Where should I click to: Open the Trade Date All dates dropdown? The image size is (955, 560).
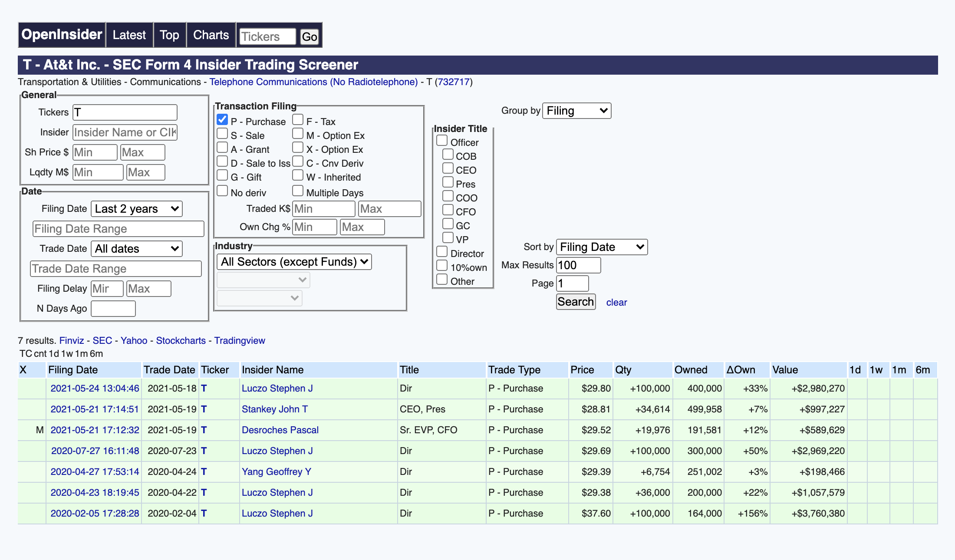137,249
